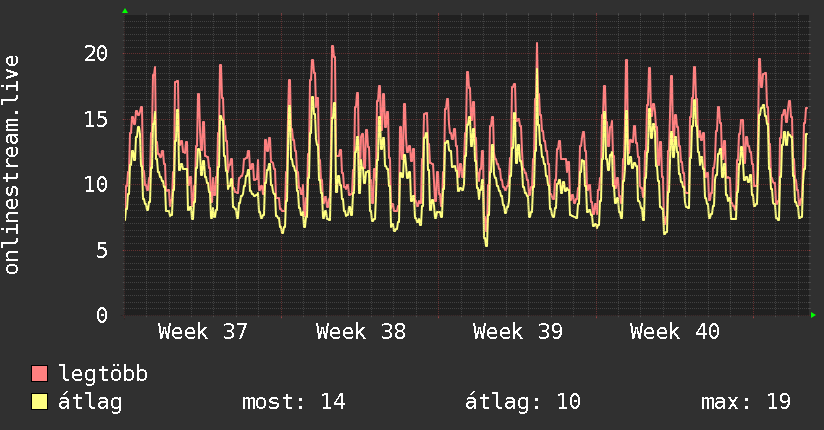Click the y-axis value 15
Viewport: 824px width, 430px height.
[x=96, y=119]
